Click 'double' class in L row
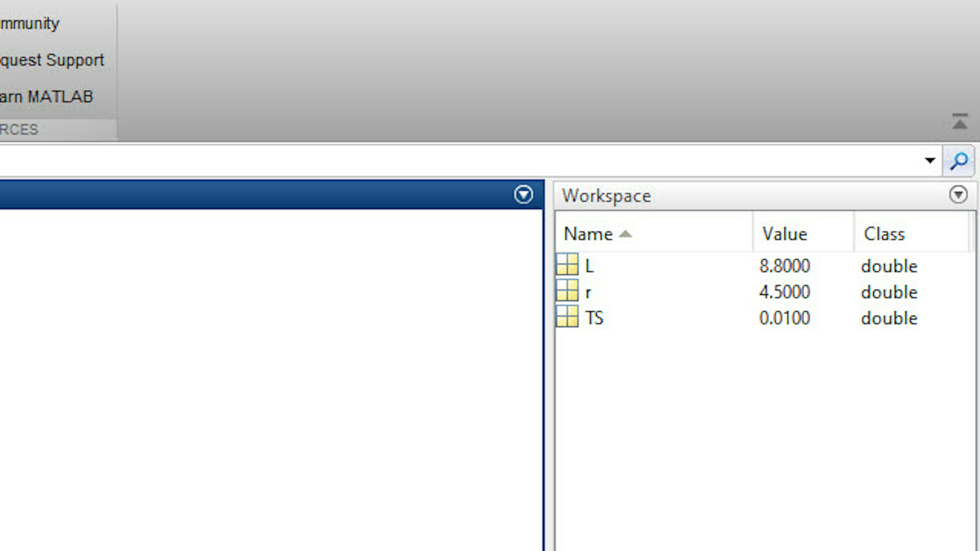The width and height of the screenshot is (980, 551). (x=889, y=266)
